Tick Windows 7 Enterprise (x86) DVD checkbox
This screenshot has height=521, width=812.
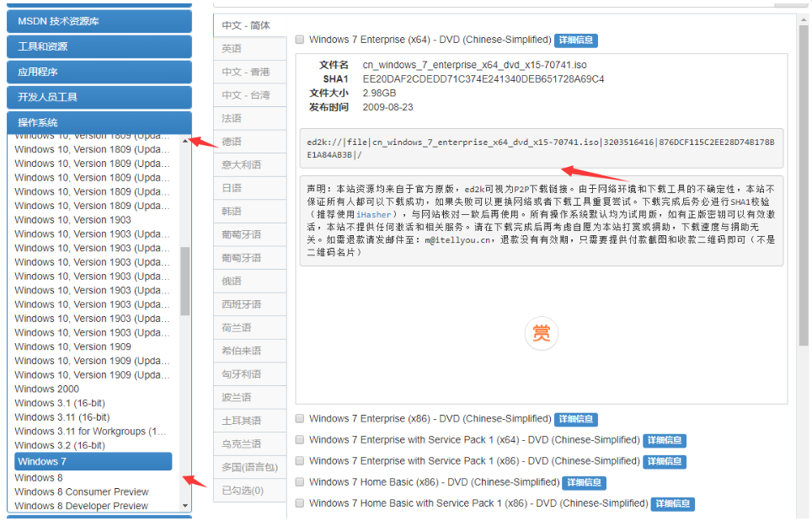point(301,419)
